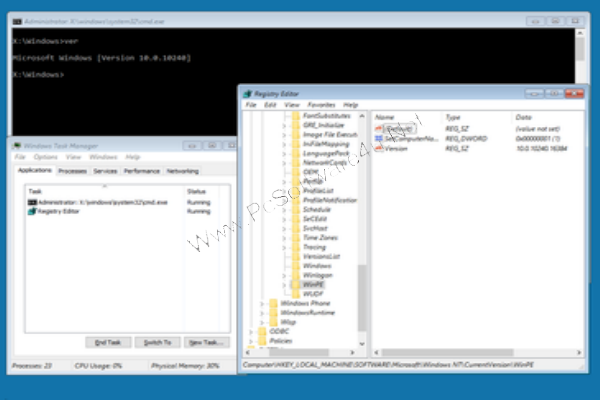Expand the Winlogon registry key
The image size is (600, 400).
pyautogui.click(x=284, y=276)
